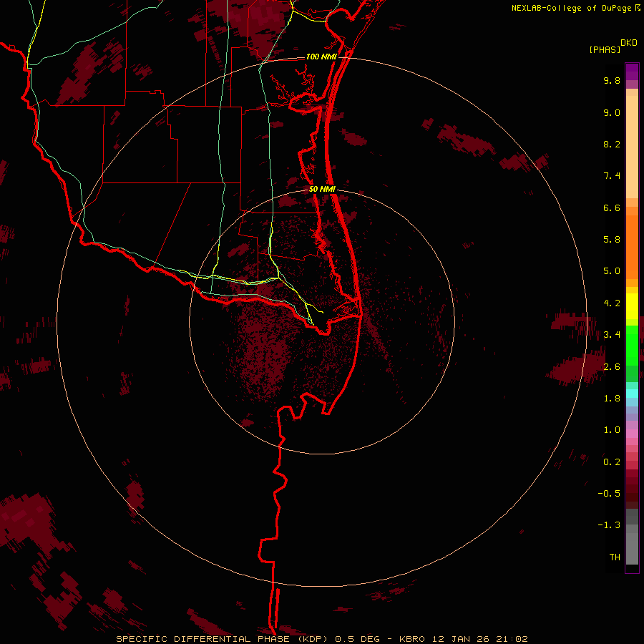This screenshot has height=644, width=644.
Task: Click the 7.4 scale label
Action: (x=612, y=176)
